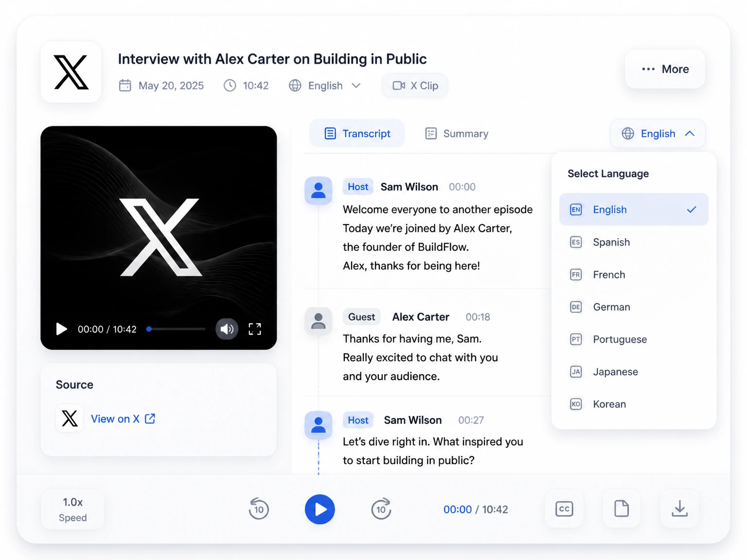Click the large X video thumbnail

[x=161, y=237]
